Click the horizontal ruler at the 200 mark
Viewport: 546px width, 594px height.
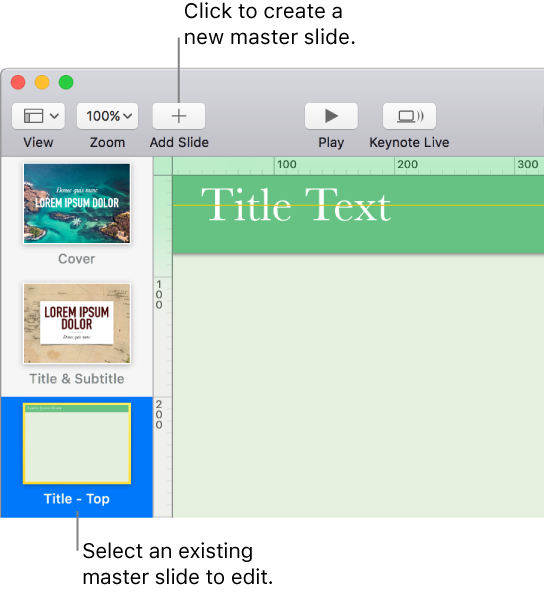(x=407, y=164)
